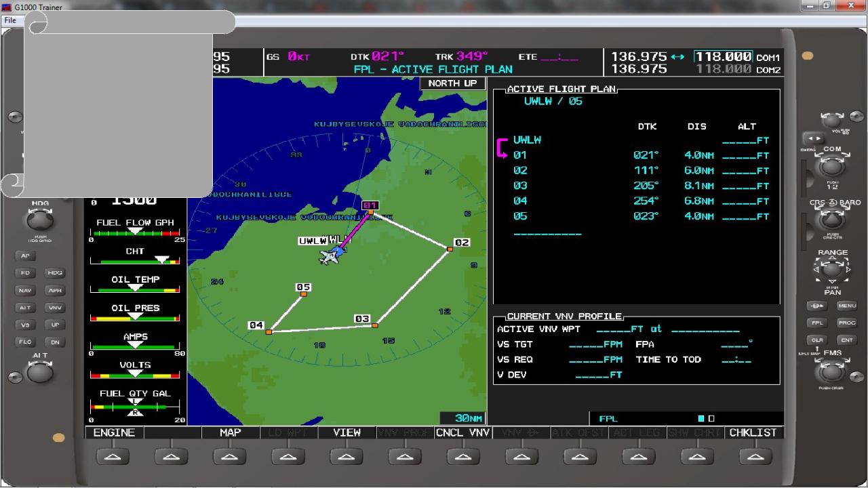Click waypoint 05 label on the map
This screenshot has width=868, height=488.
[303, 287]
